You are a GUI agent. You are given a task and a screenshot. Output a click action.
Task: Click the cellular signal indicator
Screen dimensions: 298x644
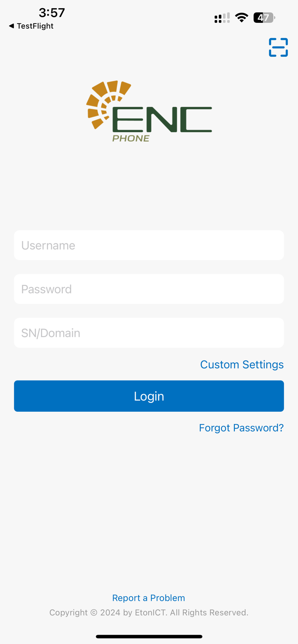click(221, 18)
